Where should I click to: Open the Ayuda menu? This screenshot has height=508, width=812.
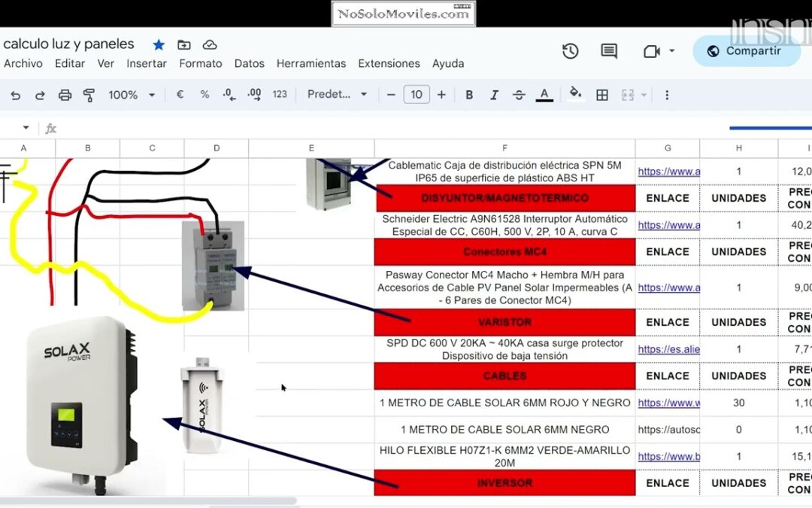pyautogui.click(x=448, y=64)
